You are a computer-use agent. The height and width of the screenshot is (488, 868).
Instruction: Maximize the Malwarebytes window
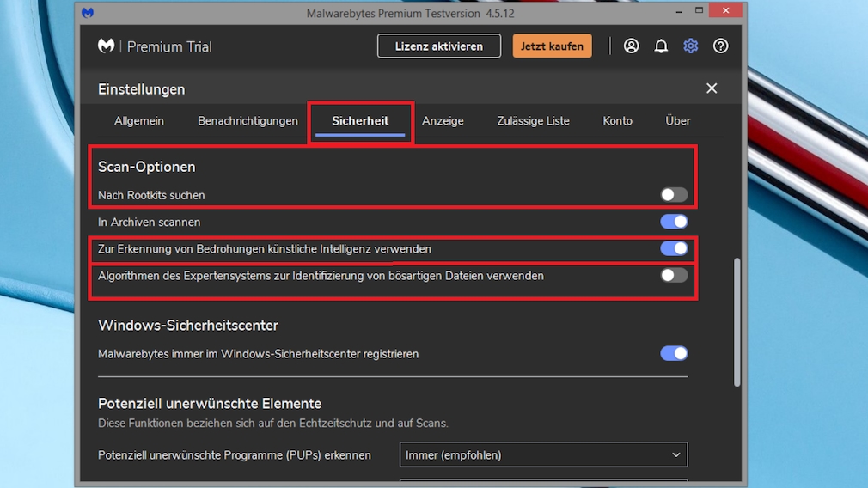pyautogui.click(x=700, y=11)
